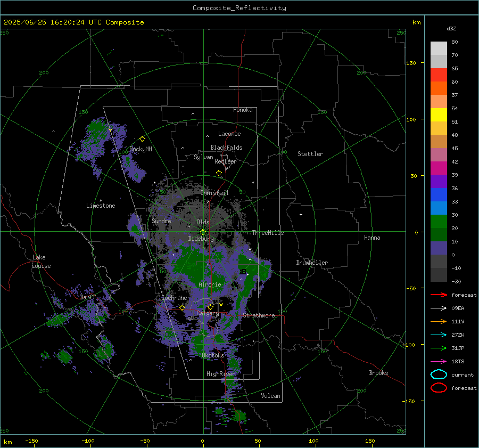Click the white plus marker west of Hanna
This screenshot has height=448, width=479.
[x=301, y=214]
